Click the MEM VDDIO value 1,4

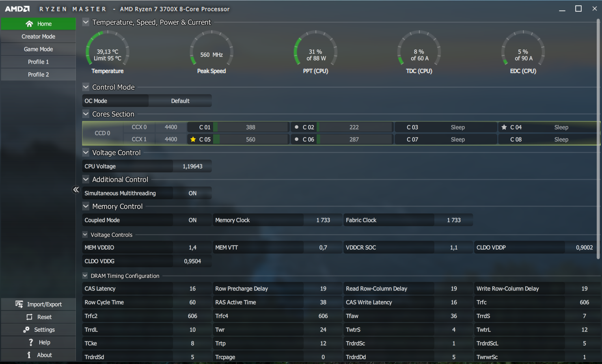[192, 247]
